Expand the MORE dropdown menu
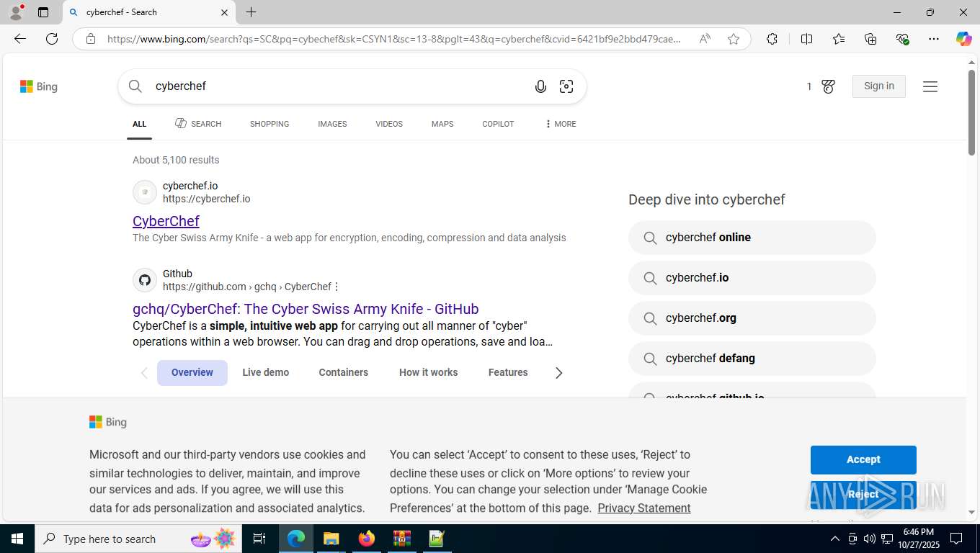980x553 pixels. (x=561, y=124)
